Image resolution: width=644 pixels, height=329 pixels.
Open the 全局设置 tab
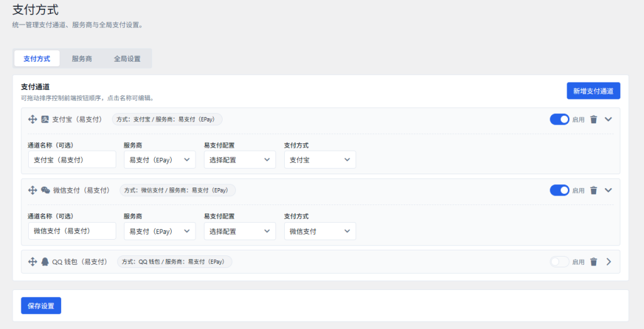pos(127,59)
